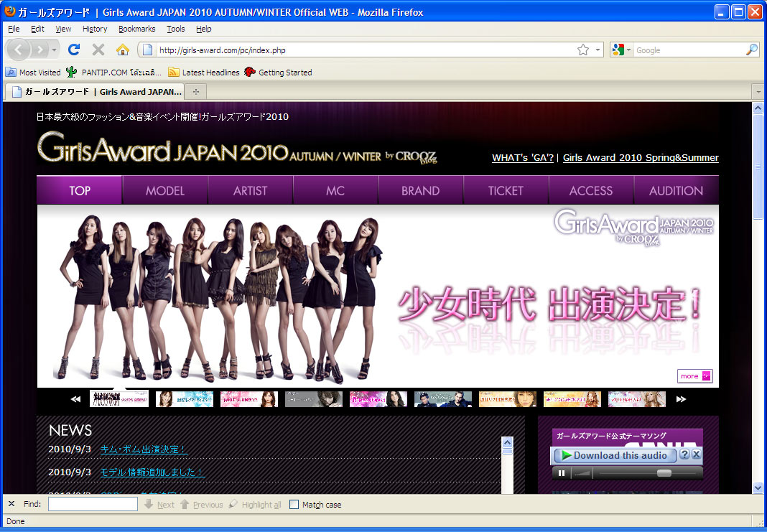
Task: Open the recent pages history dropdown arrow
Action: point(54,50)
